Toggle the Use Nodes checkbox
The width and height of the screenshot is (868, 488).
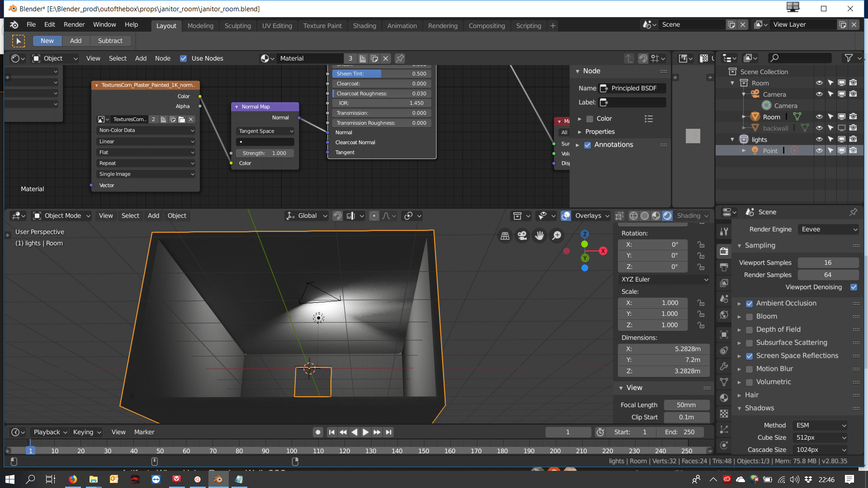(x=183, y=58)
